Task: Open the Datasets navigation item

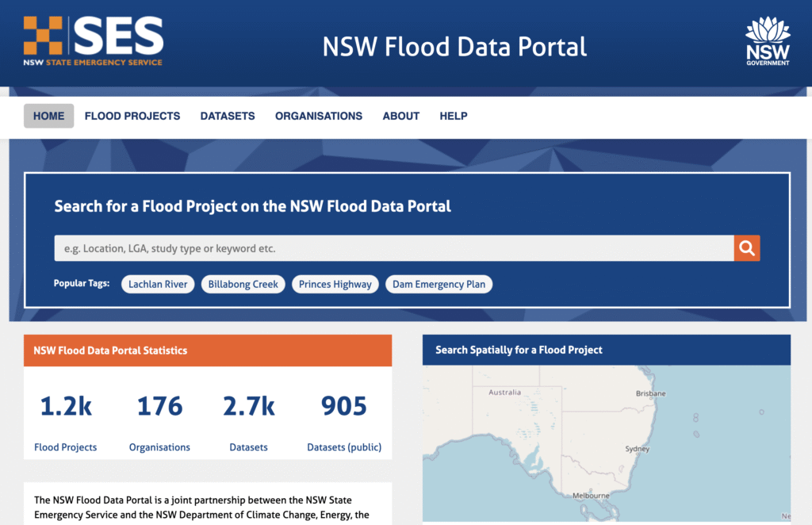Action: pos(228,116)
